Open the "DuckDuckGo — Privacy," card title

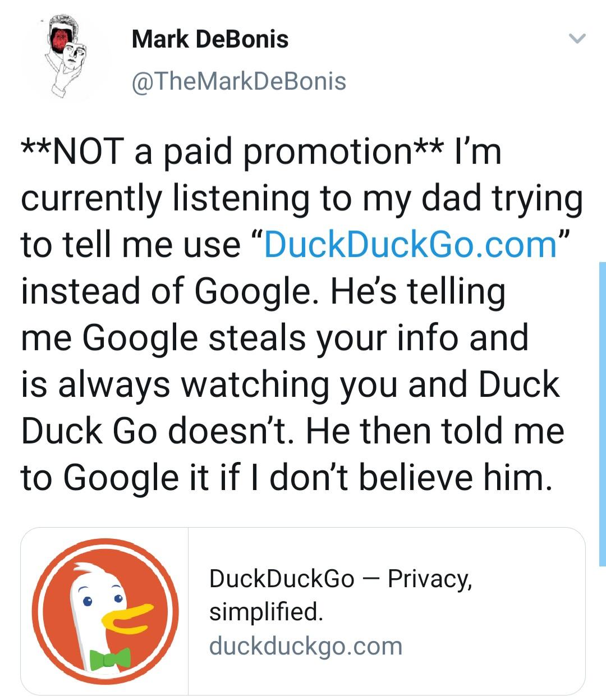[340, 578]
